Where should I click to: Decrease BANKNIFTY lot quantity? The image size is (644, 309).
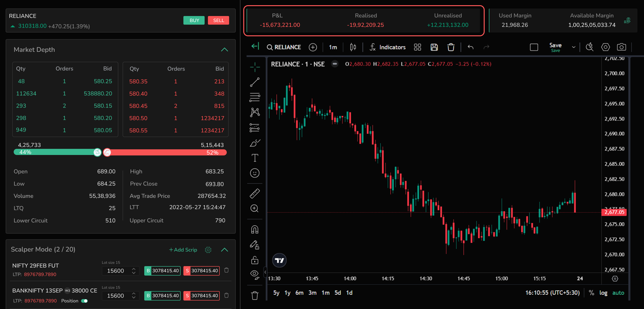(133, 298)
